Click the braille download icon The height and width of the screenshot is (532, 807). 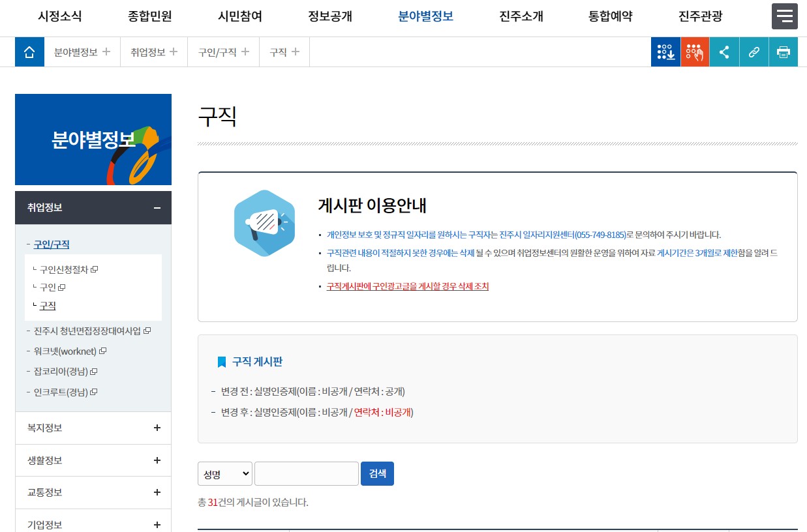(x=665, y=52)
